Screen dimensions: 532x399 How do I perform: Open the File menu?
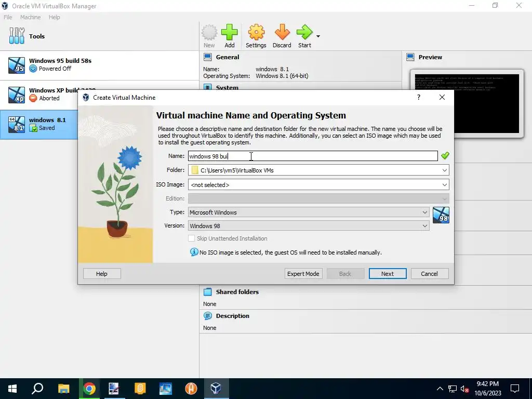pos(8,17)
